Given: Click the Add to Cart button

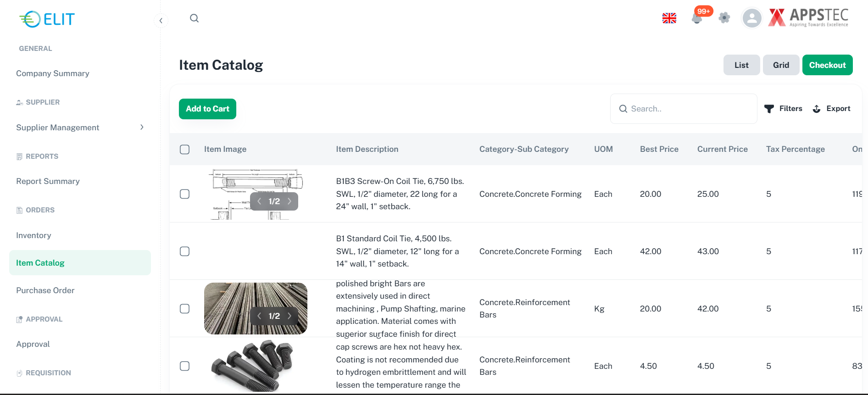Looking at the screenshot, I should coord(207,109).
